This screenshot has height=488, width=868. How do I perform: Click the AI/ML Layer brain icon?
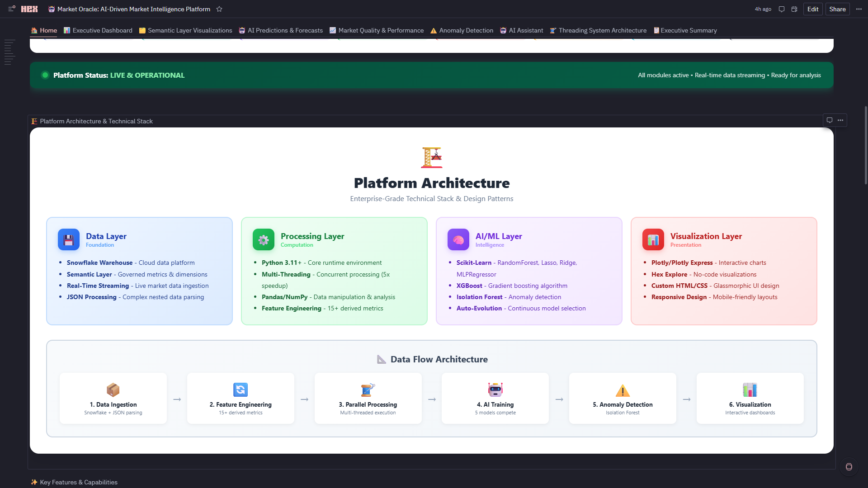(x=458, y=239)
